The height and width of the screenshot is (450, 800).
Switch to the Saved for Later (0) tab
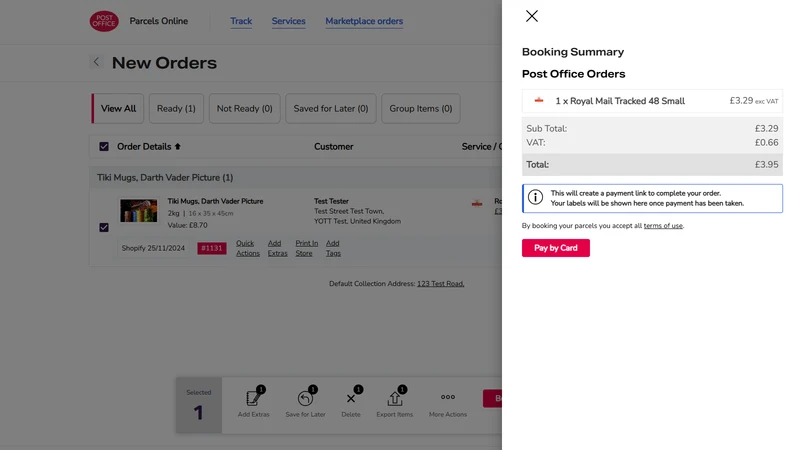[x=331, y=108]
